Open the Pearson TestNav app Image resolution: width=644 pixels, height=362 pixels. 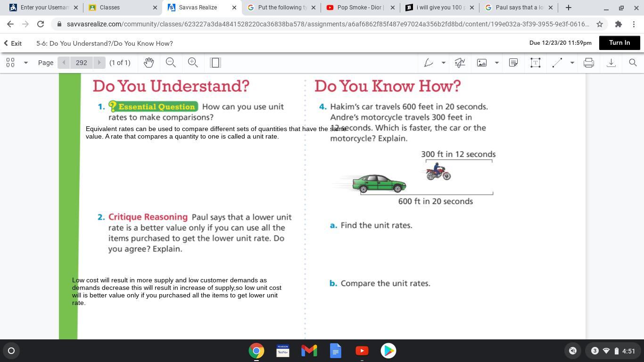283,351
